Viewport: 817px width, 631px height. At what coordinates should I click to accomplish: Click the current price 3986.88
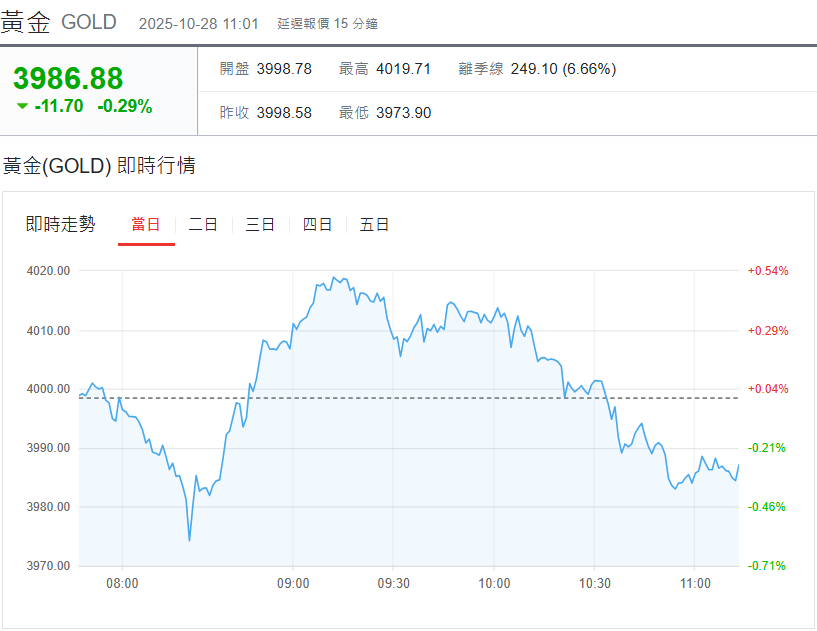(68, 78)
